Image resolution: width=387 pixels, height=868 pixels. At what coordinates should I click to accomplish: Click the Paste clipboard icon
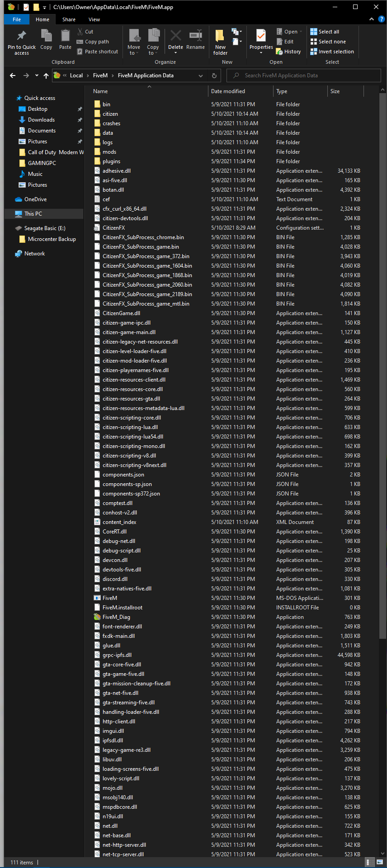[x=65, y=36]
